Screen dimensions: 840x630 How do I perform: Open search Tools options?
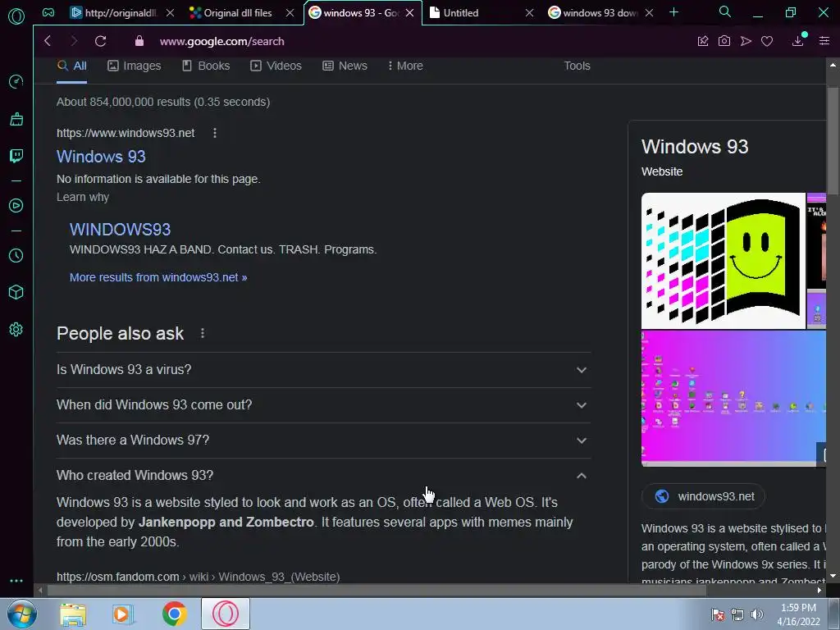[577, 66]
